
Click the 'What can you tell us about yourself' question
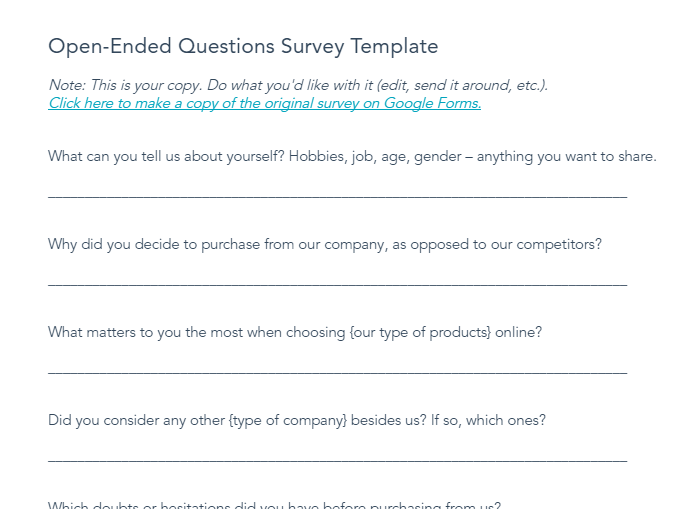[x=352, y=156]
